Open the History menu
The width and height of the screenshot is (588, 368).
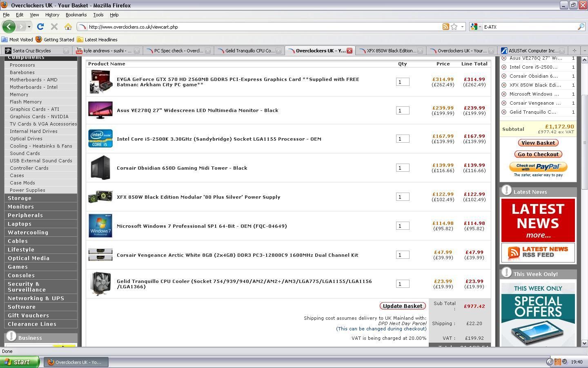pyautogui.click(x=52, y=15)
